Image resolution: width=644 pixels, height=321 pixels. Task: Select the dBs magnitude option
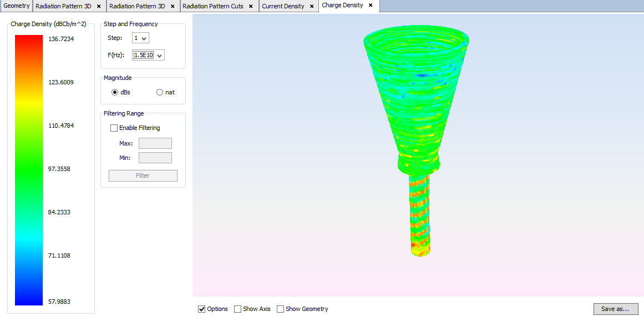point(115,92)
